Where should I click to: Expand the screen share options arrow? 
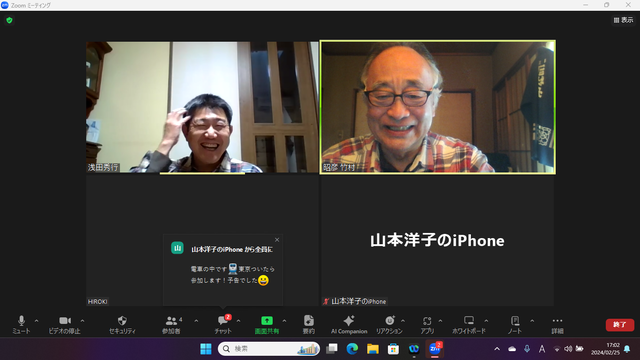point(284,321)
